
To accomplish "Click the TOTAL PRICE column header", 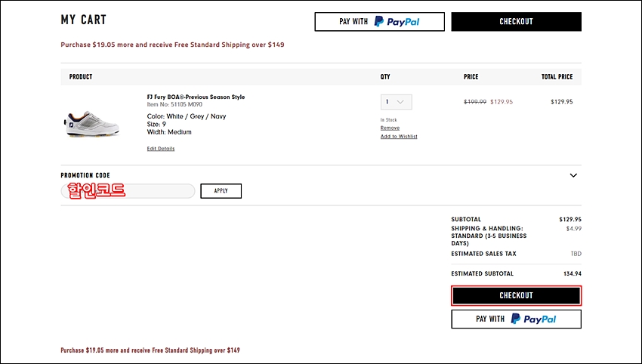I will click(x=557, y=77).
